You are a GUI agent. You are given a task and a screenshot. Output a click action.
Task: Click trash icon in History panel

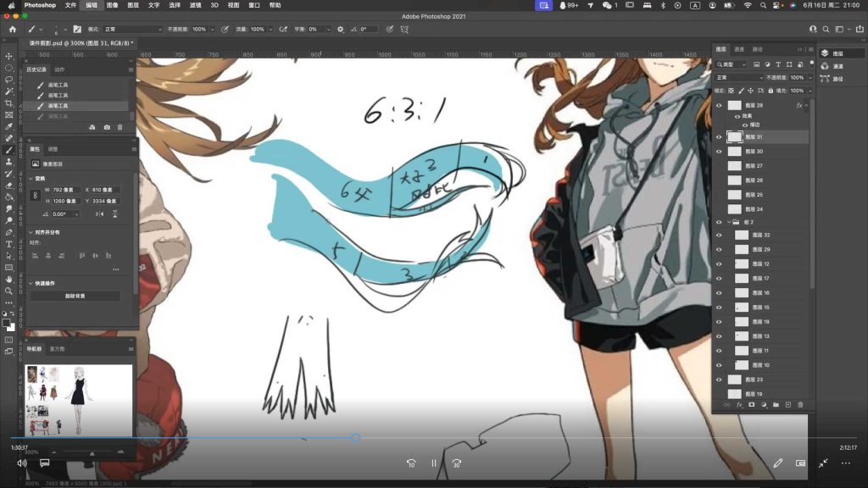120,127
